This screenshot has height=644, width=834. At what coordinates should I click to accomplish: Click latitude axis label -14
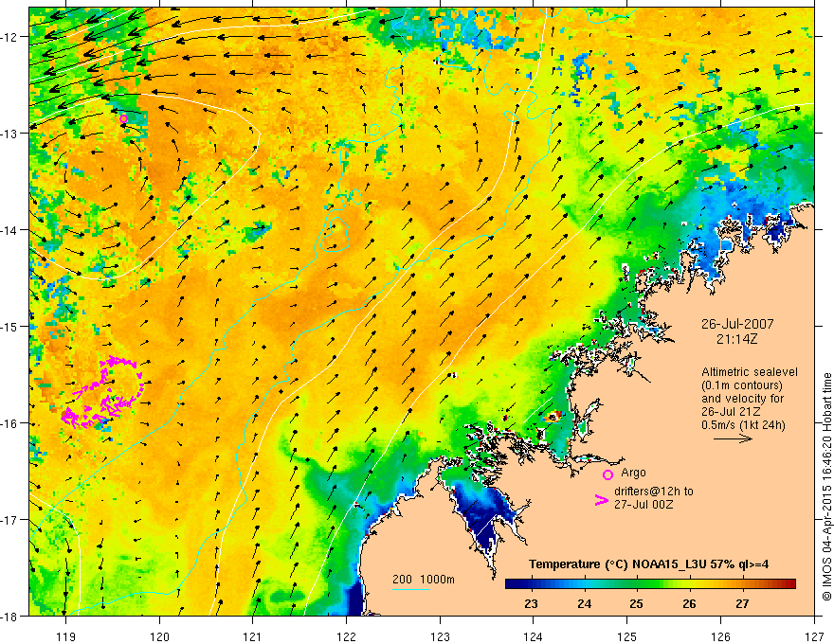(x=10, y=230)
